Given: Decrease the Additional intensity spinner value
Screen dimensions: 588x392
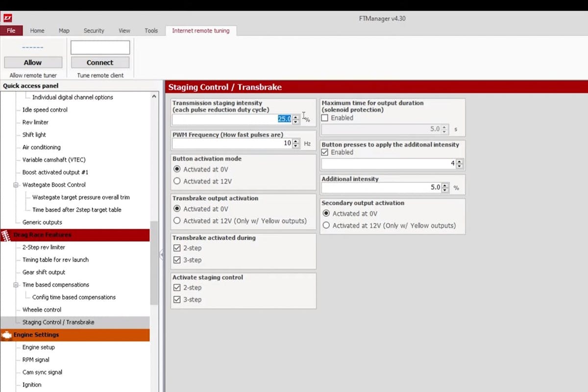Looking at the screenshot, I should click(x=445, y=190).
